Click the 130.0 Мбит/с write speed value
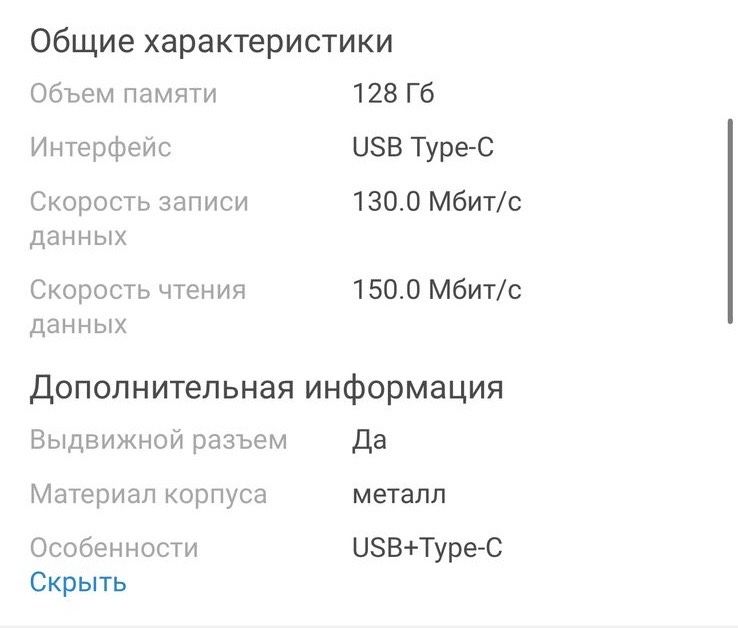This screenshot has width=738, height=628. [x=437, y=202]
